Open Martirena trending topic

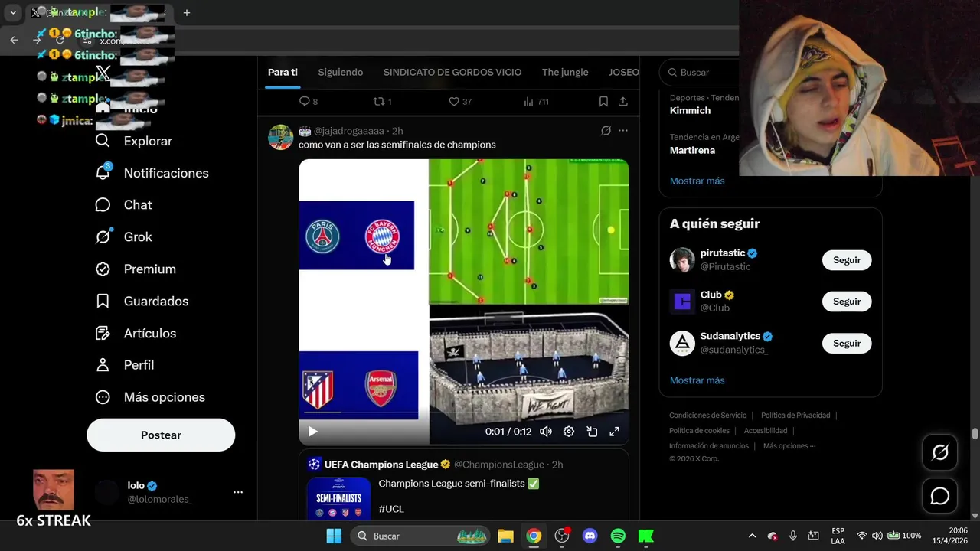(x=692, y=150)
